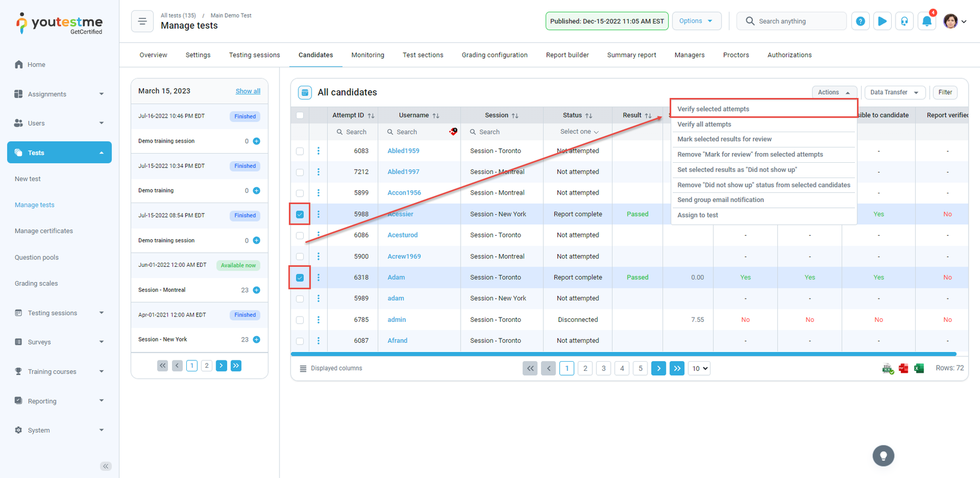Screen dimensions: 980x478
Task: Add to Session - Montreal with plus icon
Action: click(x=257, y=290)
